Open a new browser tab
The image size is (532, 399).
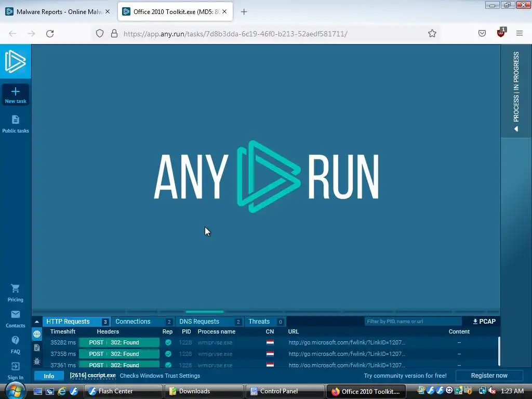(x=244, y=12)
